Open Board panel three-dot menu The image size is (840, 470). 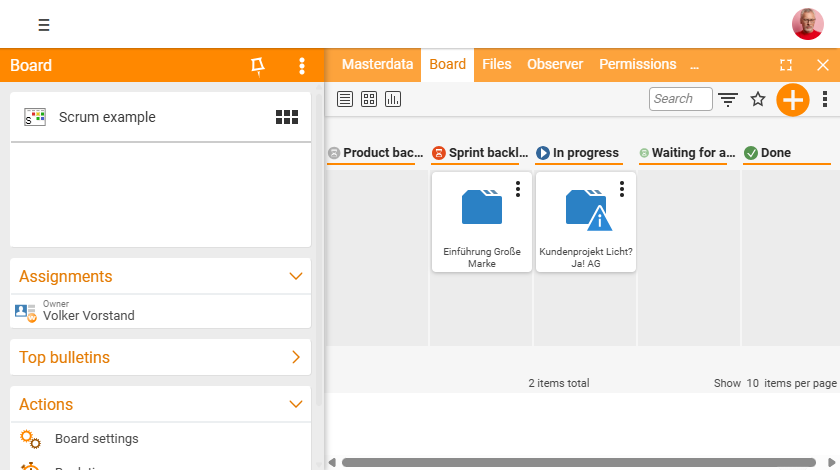click(x=302, y=65)
